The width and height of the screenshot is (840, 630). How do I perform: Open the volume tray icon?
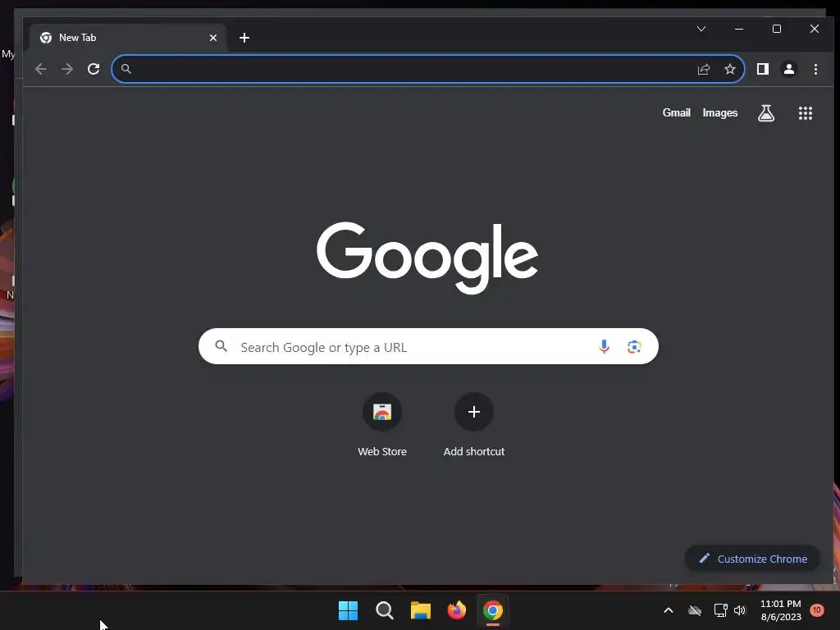click(741, 610)
